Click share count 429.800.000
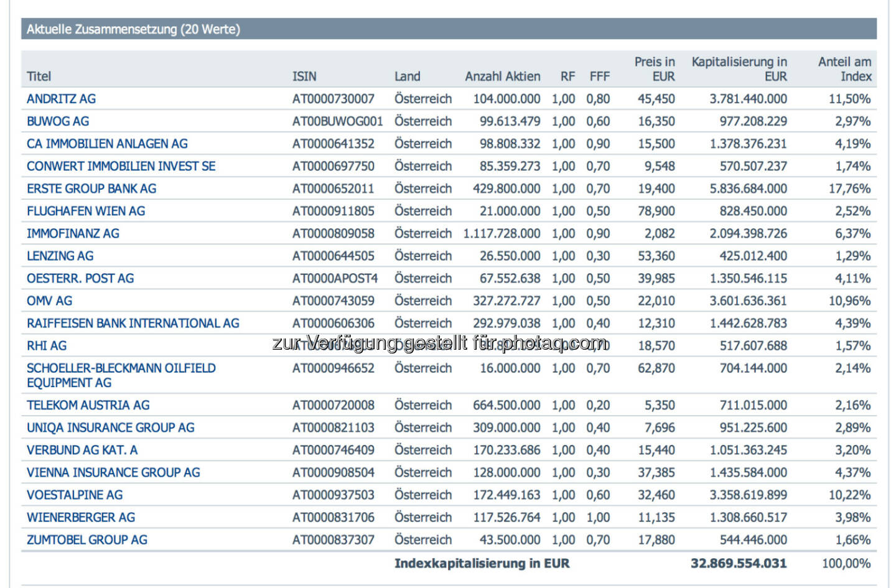This screenshot has width=896, height=588. pyautogui.click(x=506, y=189)
